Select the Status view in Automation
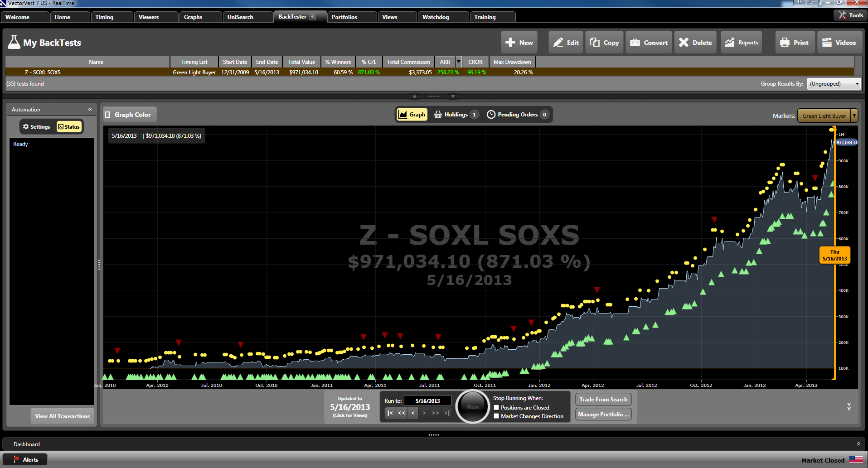 (69, 127)
